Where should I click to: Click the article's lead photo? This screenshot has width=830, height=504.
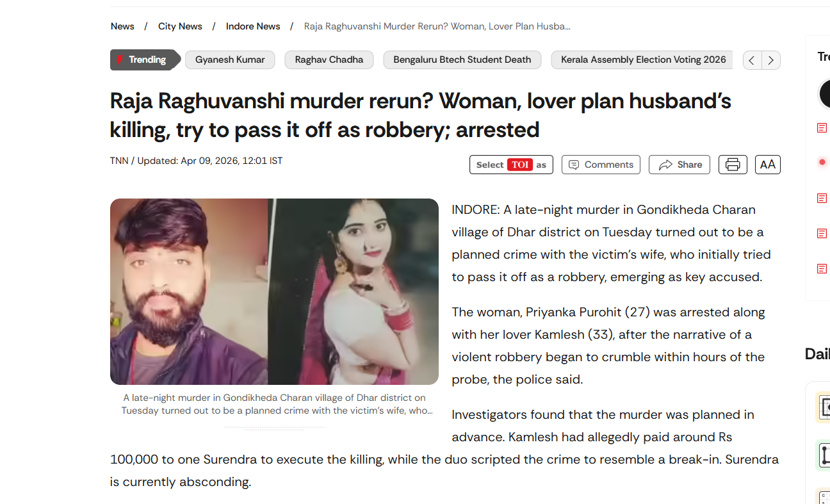[x=274, y=291]
